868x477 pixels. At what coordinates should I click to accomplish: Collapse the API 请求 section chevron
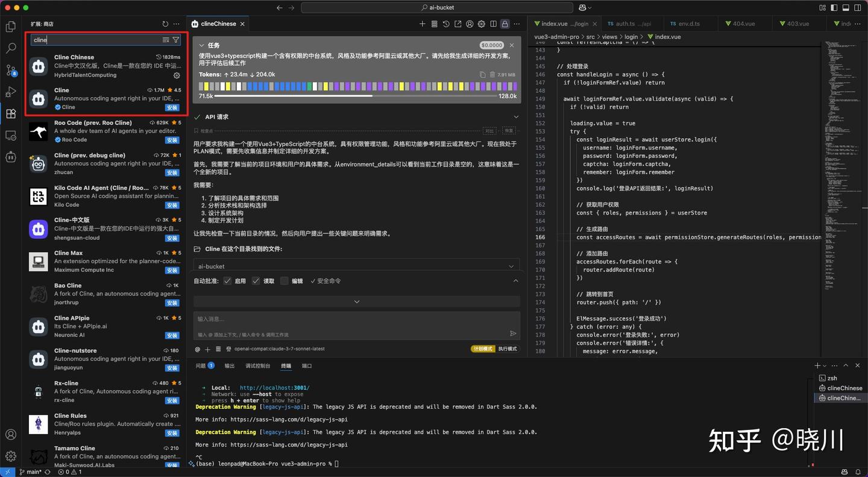click(x=516, y=117)
